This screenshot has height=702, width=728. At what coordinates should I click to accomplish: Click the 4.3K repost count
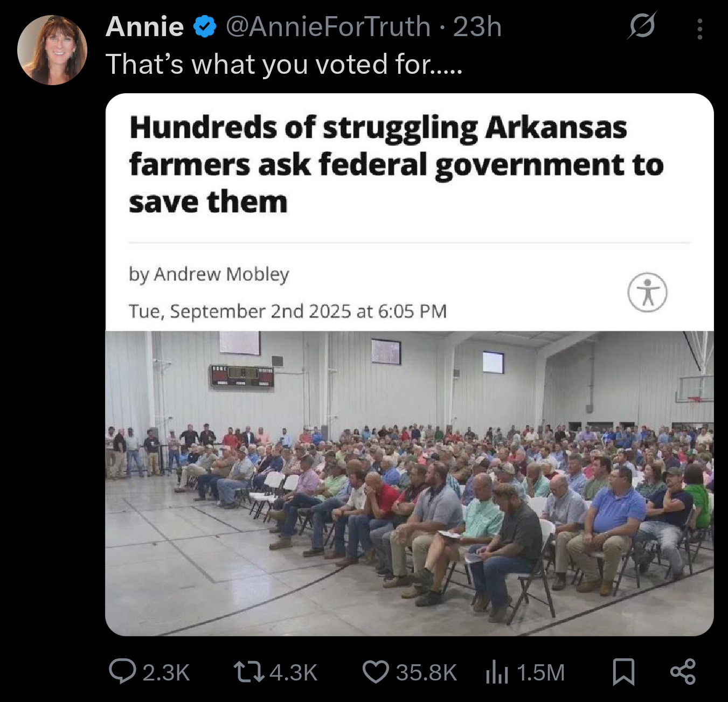(x=293, y=673)
